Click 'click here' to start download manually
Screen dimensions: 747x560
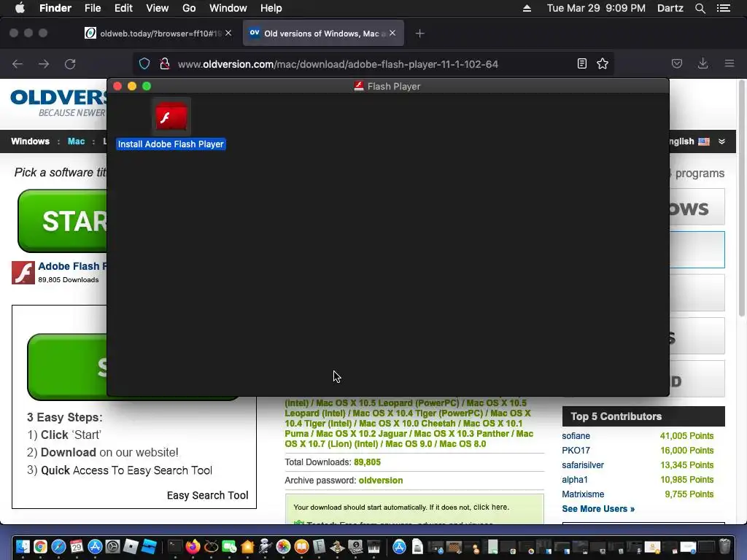[490, 507]
